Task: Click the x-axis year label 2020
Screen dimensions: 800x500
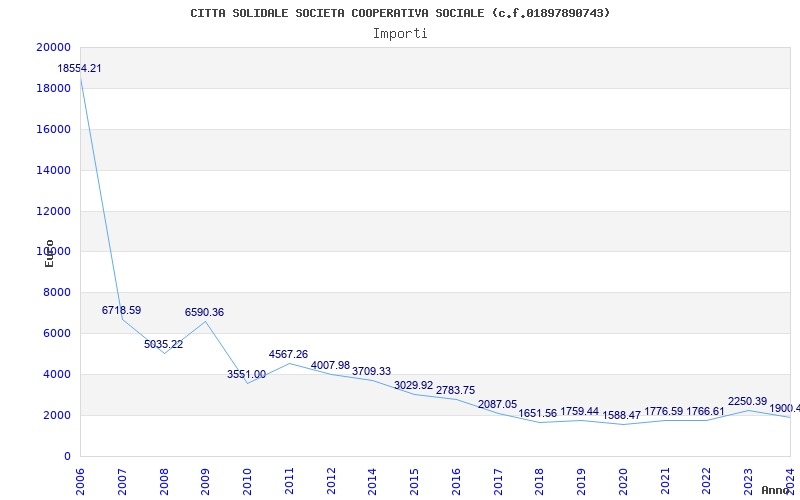Action: point(623,481)
